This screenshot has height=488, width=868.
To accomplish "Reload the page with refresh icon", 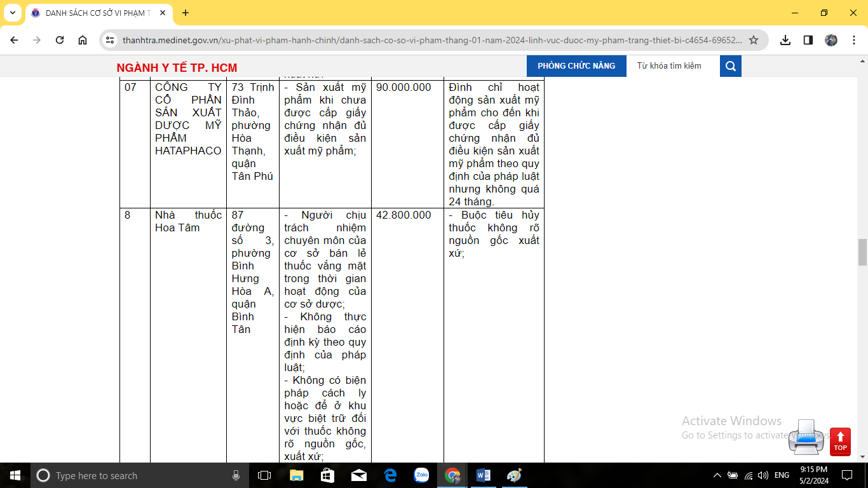I will [x=60, y=40].
